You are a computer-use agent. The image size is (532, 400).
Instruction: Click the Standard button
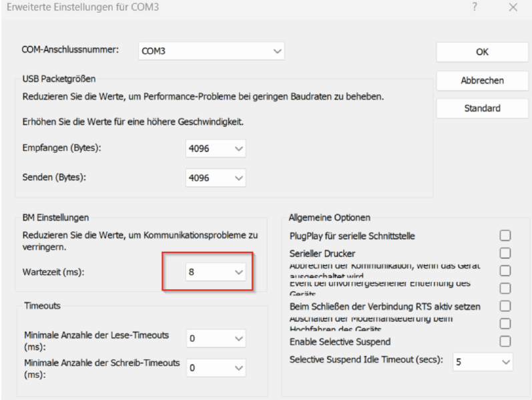482,108
